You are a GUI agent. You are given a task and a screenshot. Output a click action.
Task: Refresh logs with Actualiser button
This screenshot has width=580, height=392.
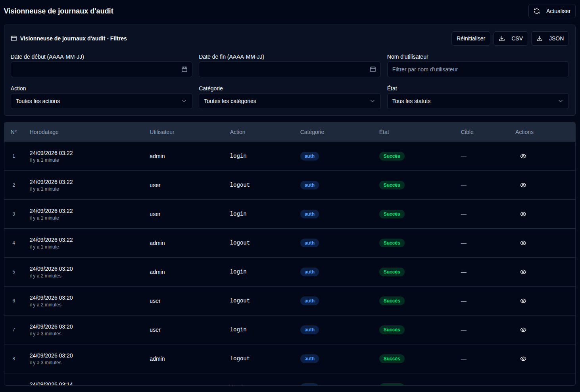(x=552, y=11)
